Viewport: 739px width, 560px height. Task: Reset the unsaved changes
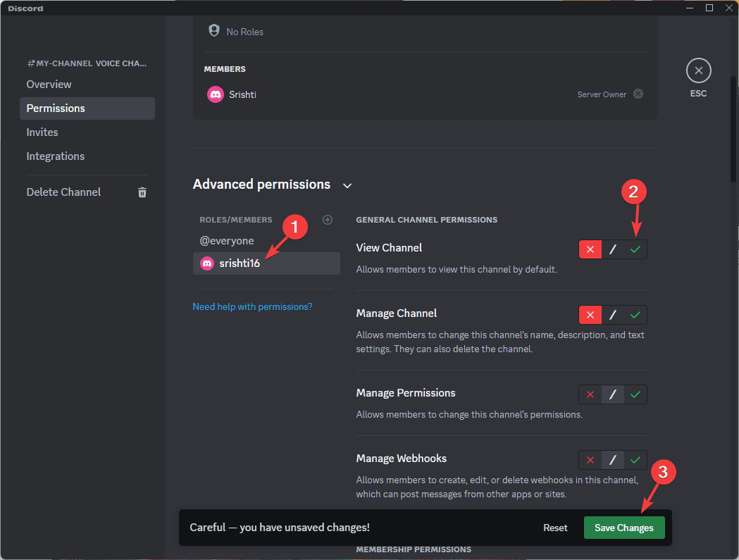555,528
